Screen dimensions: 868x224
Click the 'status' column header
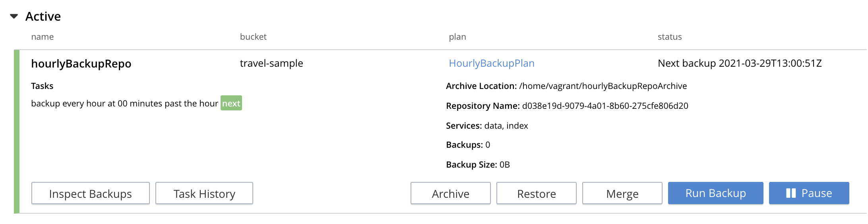coord(669,37)
